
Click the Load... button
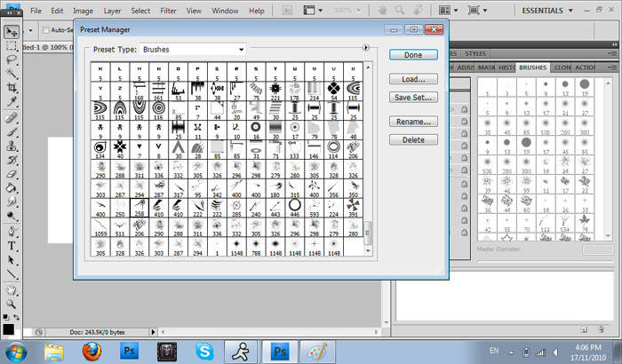(x=413, y=79)
